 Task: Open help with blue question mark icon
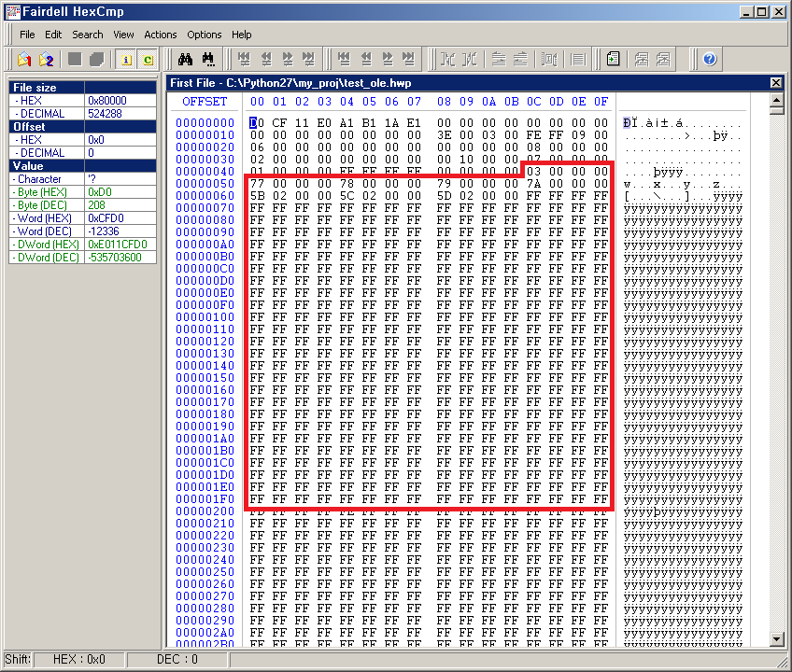[710, 60]
